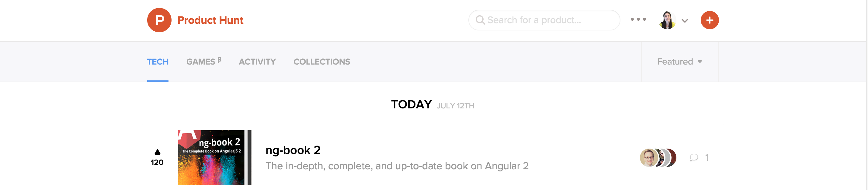Click the user profile avatar in header
The width and height of the screenshot is (868, 190).
(667, 20)
